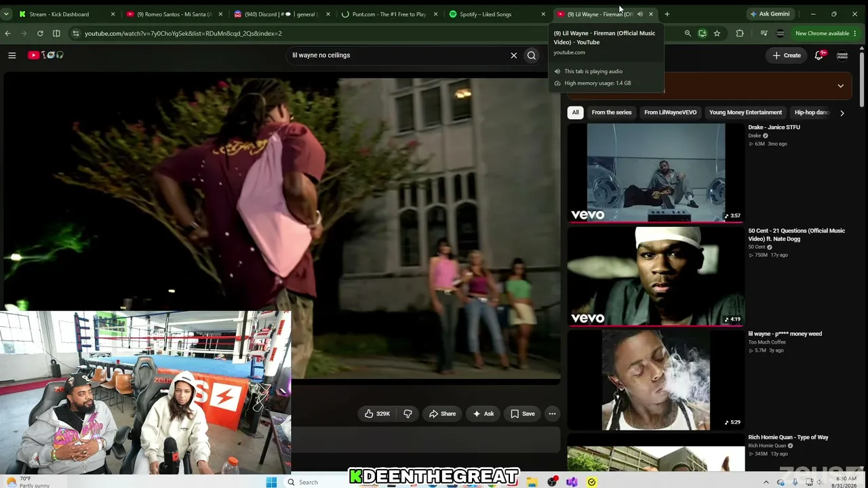
Task: Open YouTube notifications bell
Action: (818, 56)
